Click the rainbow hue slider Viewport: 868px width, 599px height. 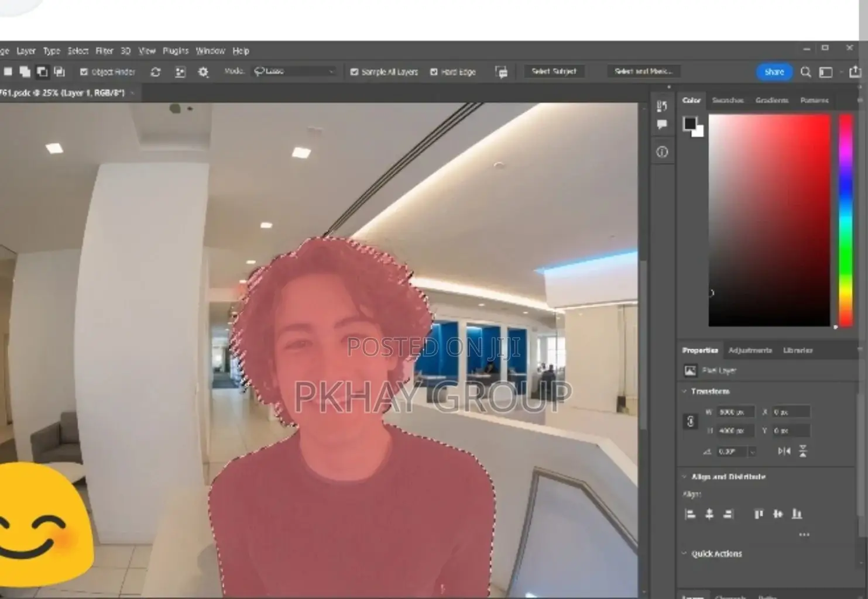coord(846,220)
